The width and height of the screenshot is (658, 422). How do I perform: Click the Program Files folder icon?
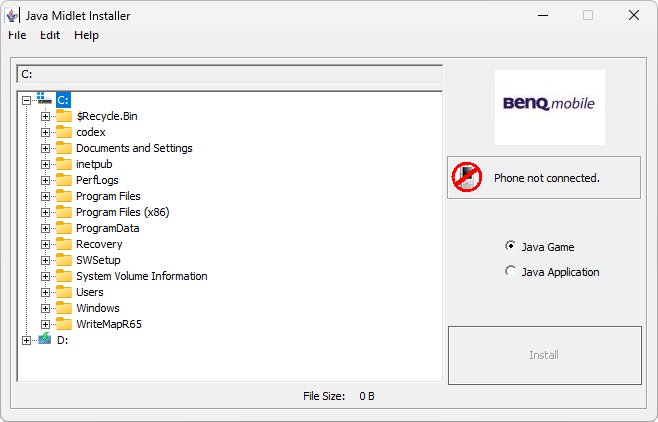pos(64,195)
